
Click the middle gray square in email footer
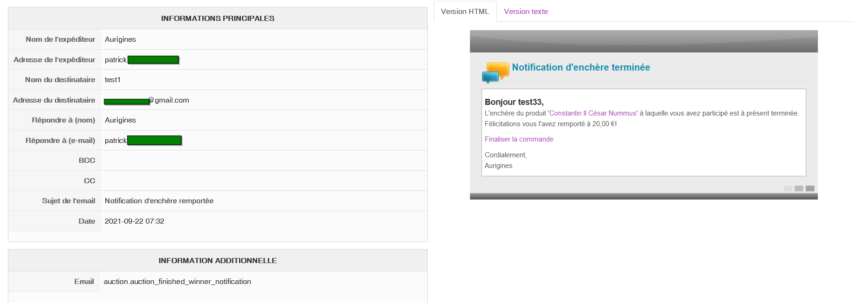(799, 188)
